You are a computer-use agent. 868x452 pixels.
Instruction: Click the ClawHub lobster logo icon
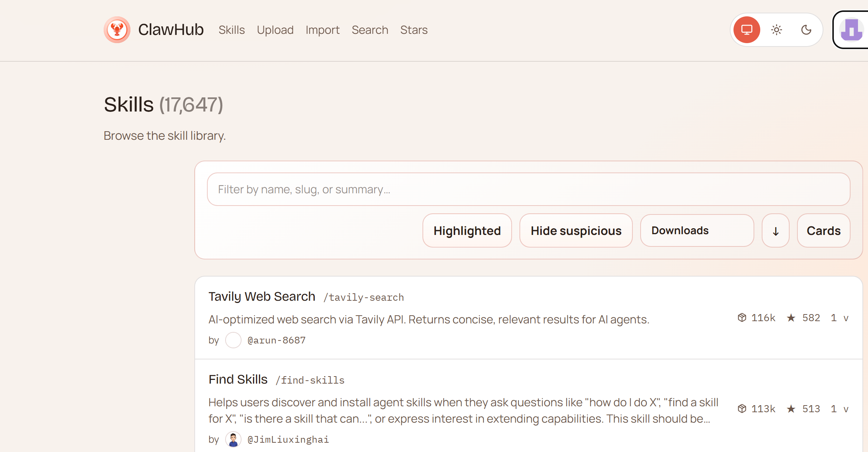pos(117,30)
